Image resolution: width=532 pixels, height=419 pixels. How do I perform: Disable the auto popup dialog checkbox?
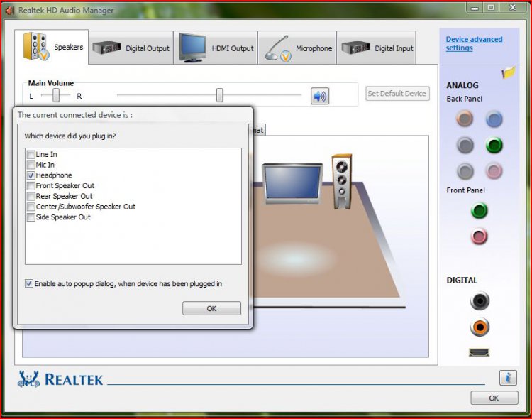click(29, 283)
